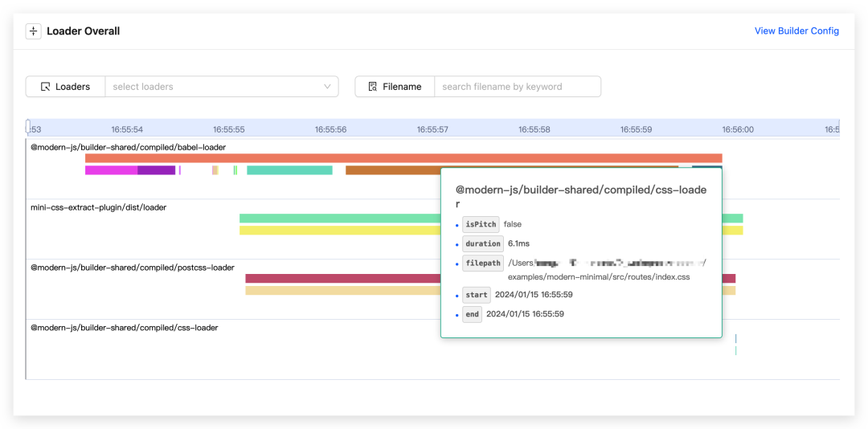Select the green mini-css-extract-plugin bar
The height and width of the screenshot is (429, 868).
pyautogui.click(x=338, y=219)
